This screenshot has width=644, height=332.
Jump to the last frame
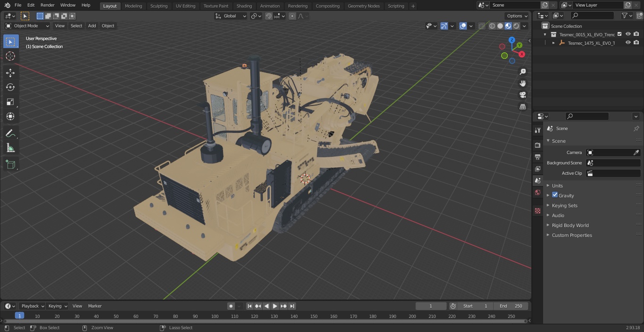click(292, 306)
